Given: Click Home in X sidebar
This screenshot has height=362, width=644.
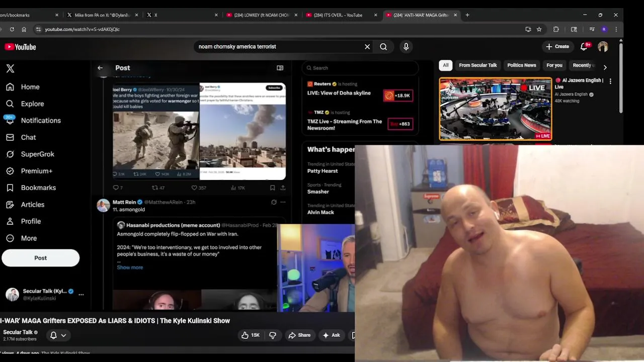Looking at the screenshot, I should [x=23, y=87].
